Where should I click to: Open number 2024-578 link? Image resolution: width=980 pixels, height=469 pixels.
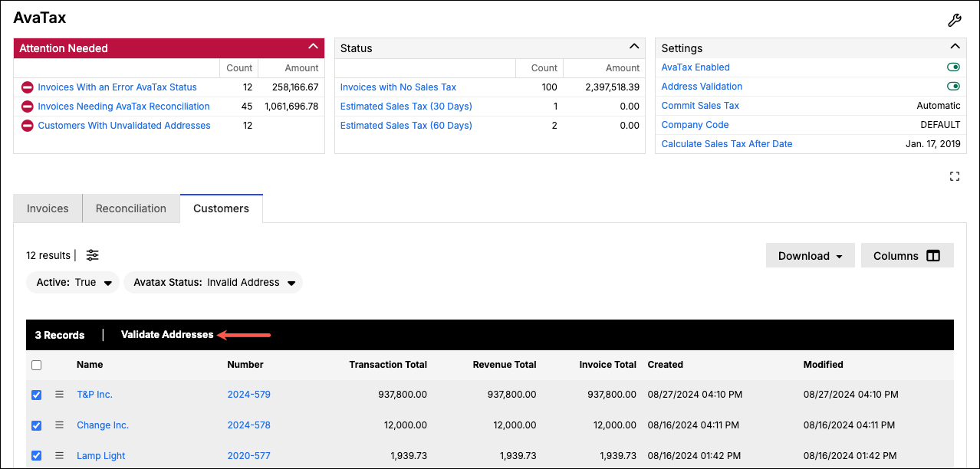coord(248,425)
